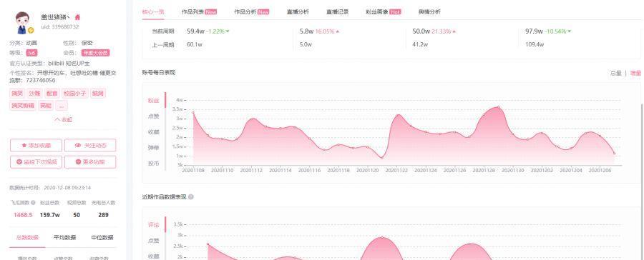Select 弹幕 metric in the daily performance chart

point(154,148)
